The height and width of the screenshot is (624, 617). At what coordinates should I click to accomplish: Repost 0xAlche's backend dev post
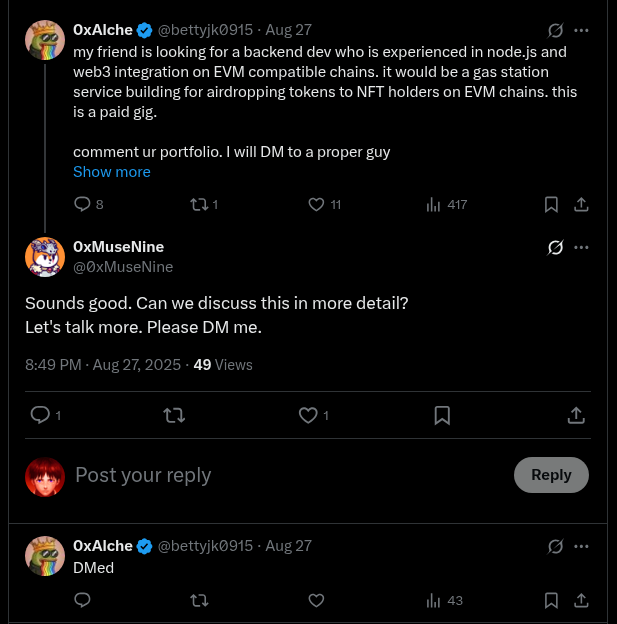pyautogui.click(x=199, y=204)
